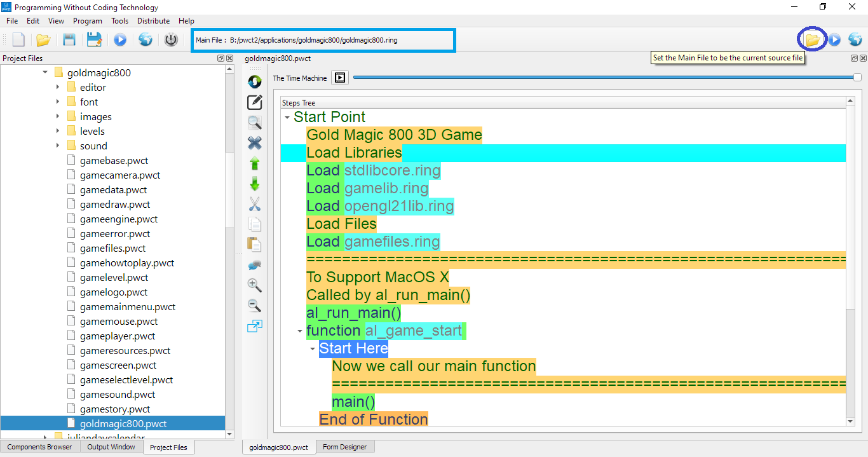The width and height of the screenshot is (868, 457).
Task: Collapse the goldmagic800 folder
Action: tap(45, 72)
